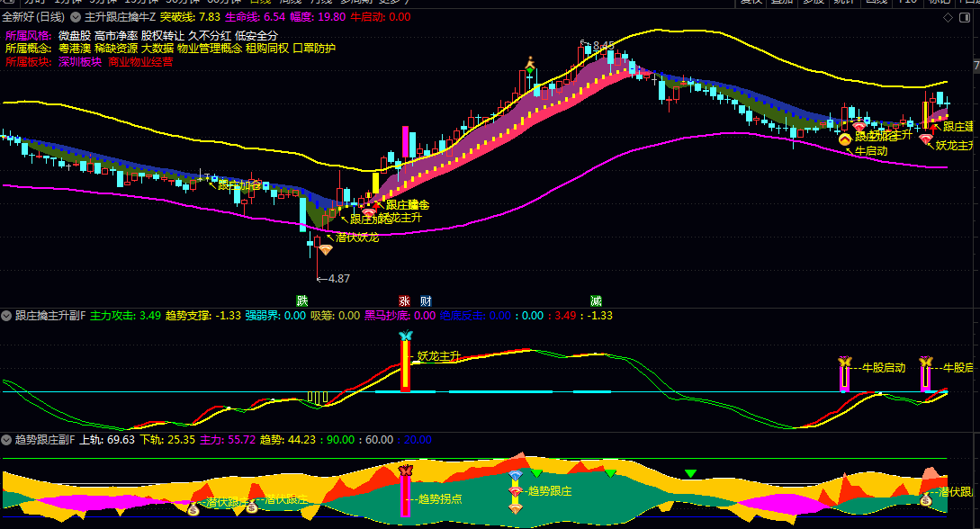Click the 潜伏妖龙 signal label

tap(357, 238)
